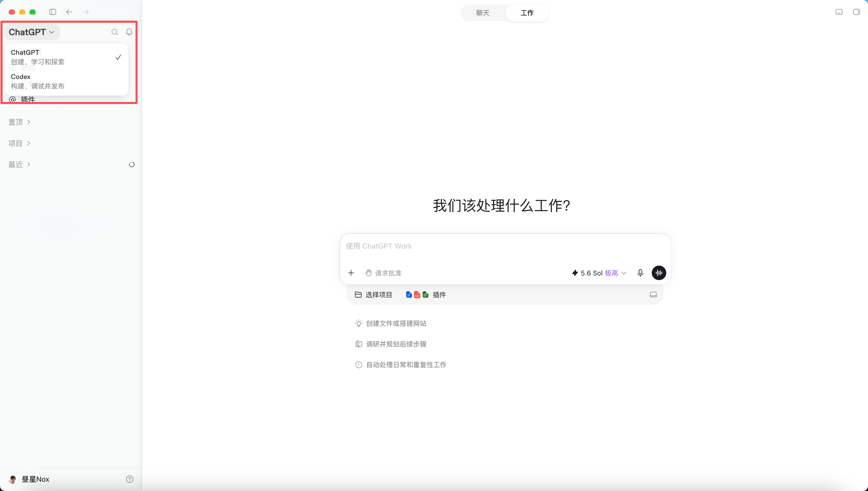Focus the 使用 ChatGPT Work input field
868x491 pixels.
[505, 246]
